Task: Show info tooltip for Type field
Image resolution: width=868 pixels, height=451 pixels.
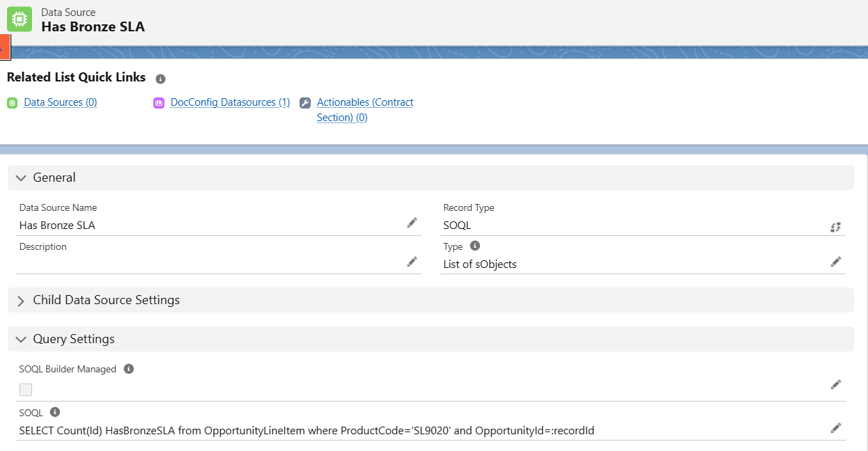Action: click(475, 246)
